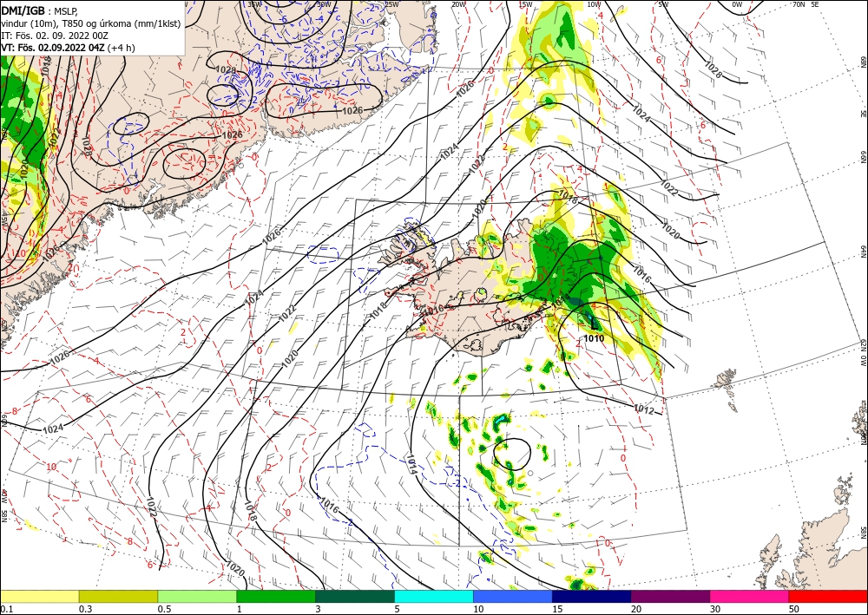Image resolution: width=868 pixels, height=615 pixels.
Task: Select the pink 30–50 legend band
Action: (x=750, y=596)
